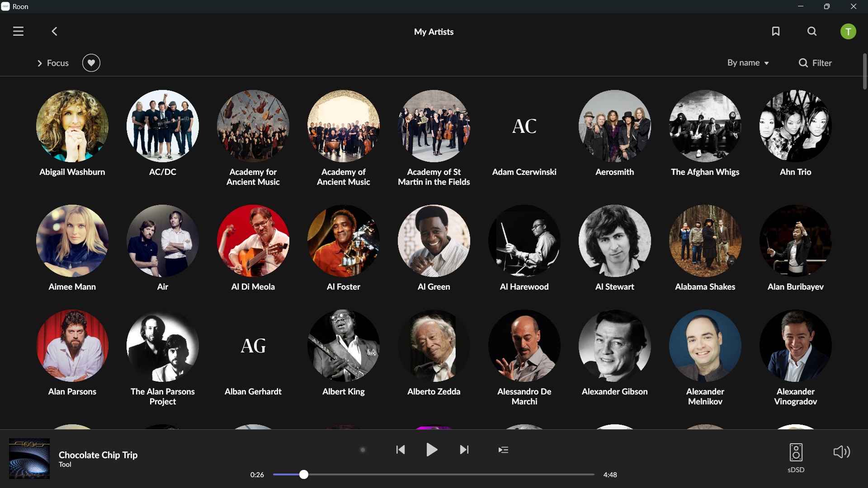This screenshot has height=488, width=868.
Task: Go back using the back arrow
Action: point(54,31)
